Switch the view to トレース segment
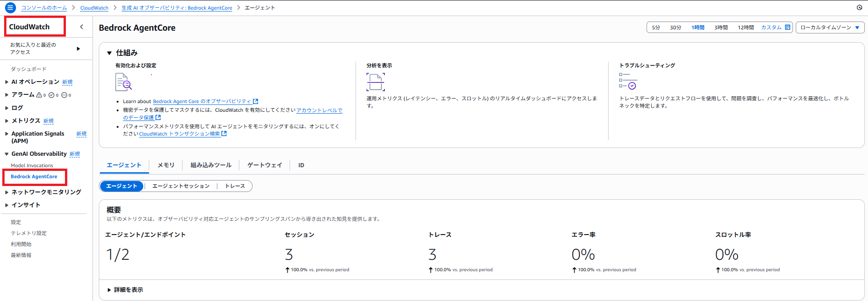Viewport: 868px width, 301px height. click(235, 186)
